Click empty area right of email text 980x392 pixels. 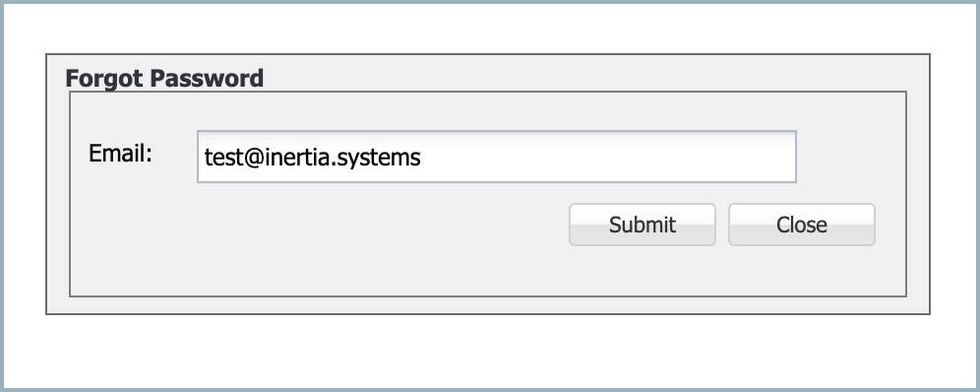point(606,157)
